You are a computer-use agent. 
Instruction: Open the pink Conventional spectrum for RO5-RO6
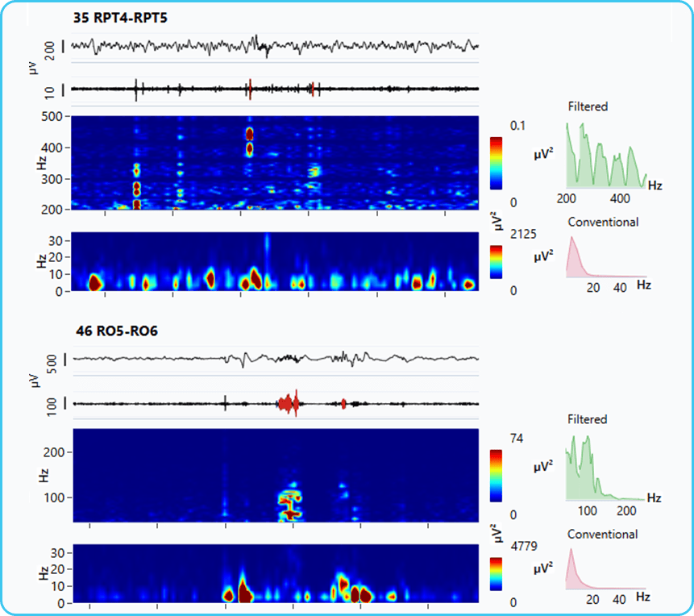(605, 569)
